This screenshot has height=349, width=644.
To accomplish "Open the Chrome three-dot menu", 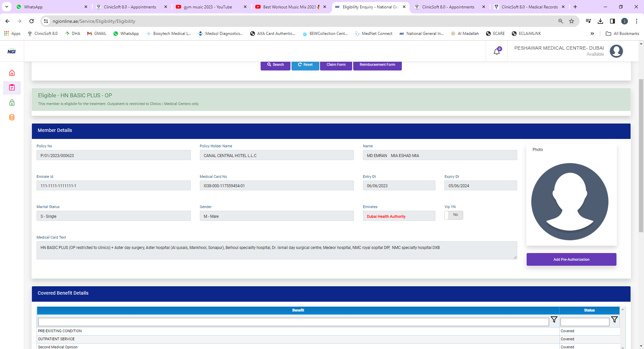I will click(637, 21).
